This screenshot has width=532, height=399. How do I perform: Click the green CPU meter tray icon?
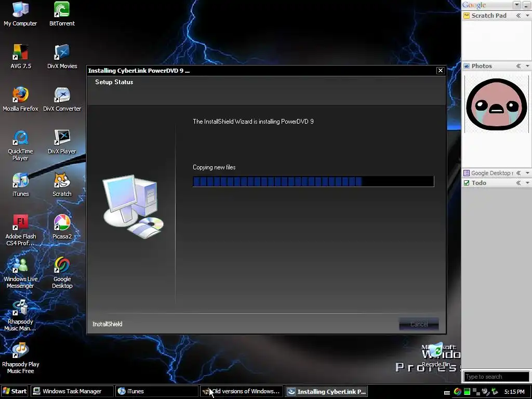(x=467, y=392)
